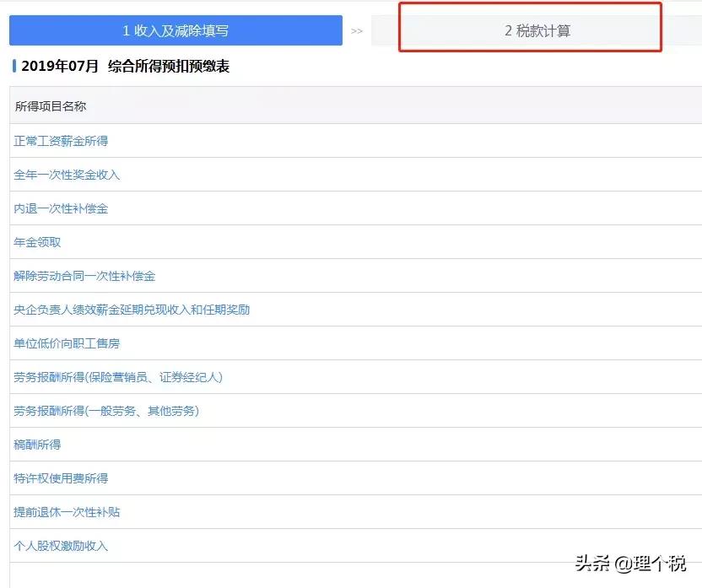Image resolution: width=702 pixels, height=588 pixels.
Task: Select 全年一次性奖金收入 income item
Action: point(66,175)
